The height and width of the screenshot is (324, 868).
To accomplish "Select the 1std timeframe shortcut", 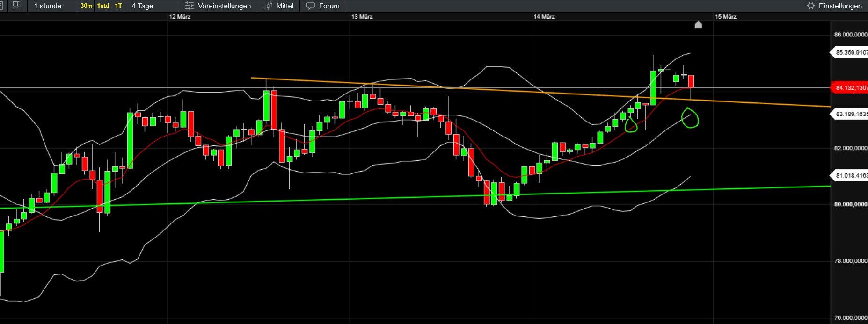I will point(103,6).
